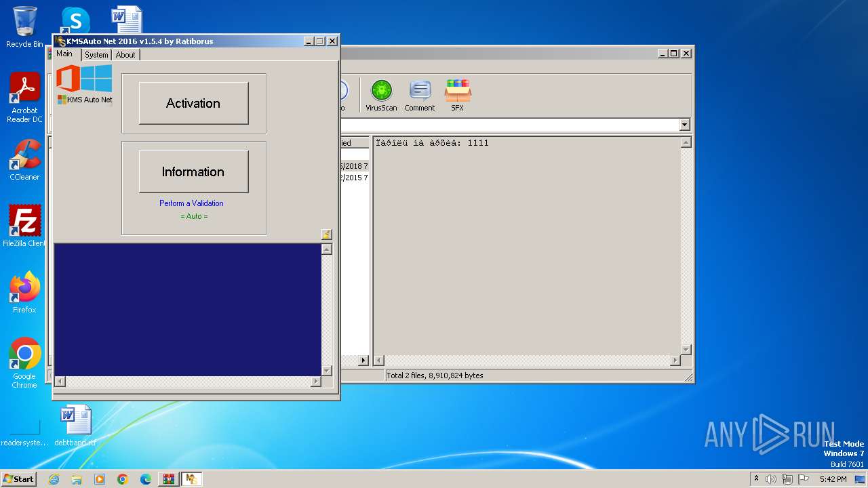Switch to the WinRAR taskbar button
Viewport: 868px width, 488px height.
click(168, 479)
